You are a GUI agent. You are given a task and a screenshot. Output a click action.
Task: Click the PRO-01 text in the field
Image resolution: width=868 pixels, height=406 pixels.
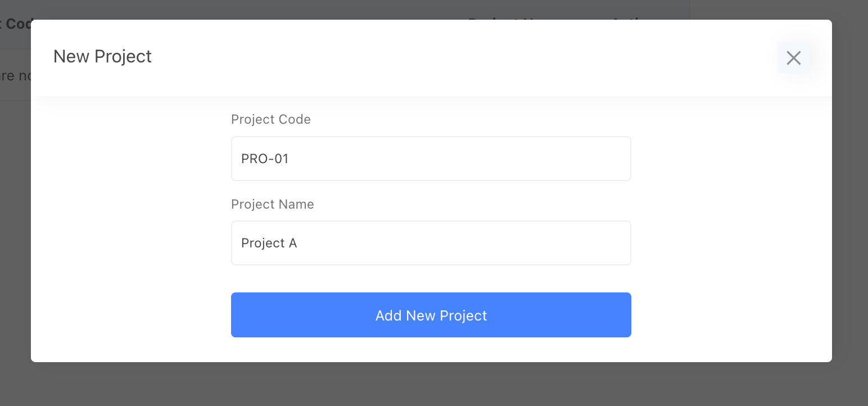click(265, 159)
